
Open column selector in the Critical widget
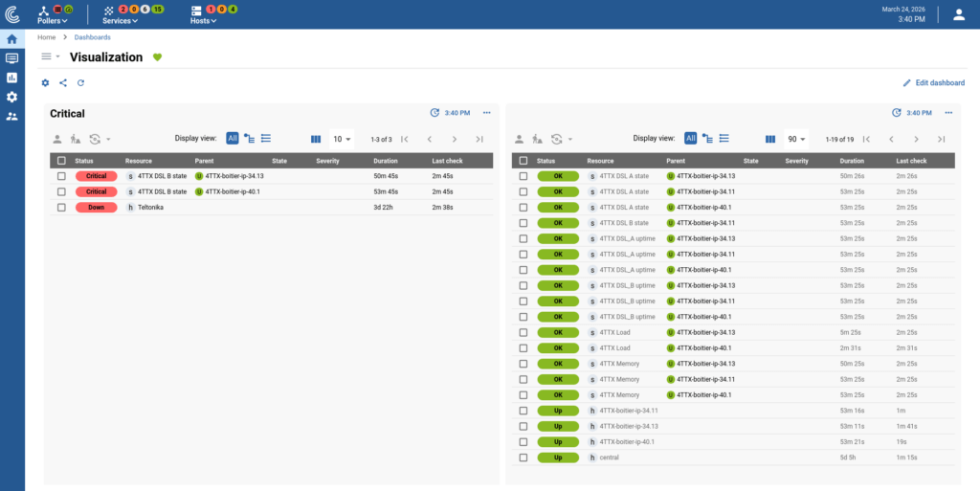(x=316, y=139)
